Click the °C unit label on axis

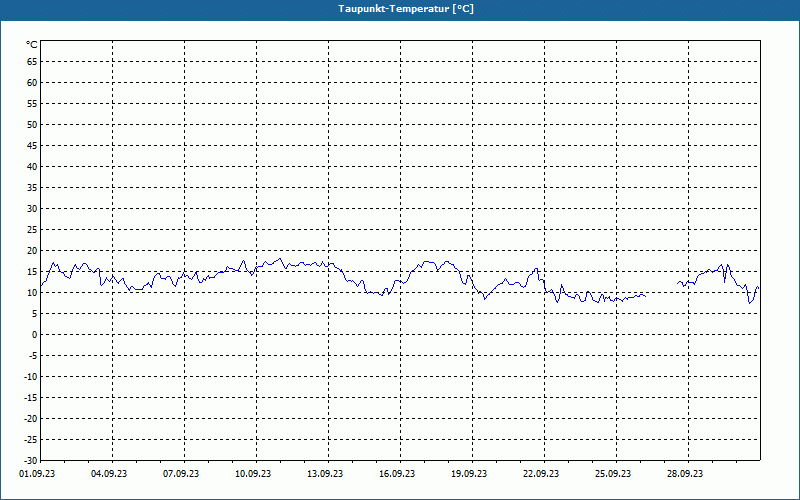[x=32, y=45]
